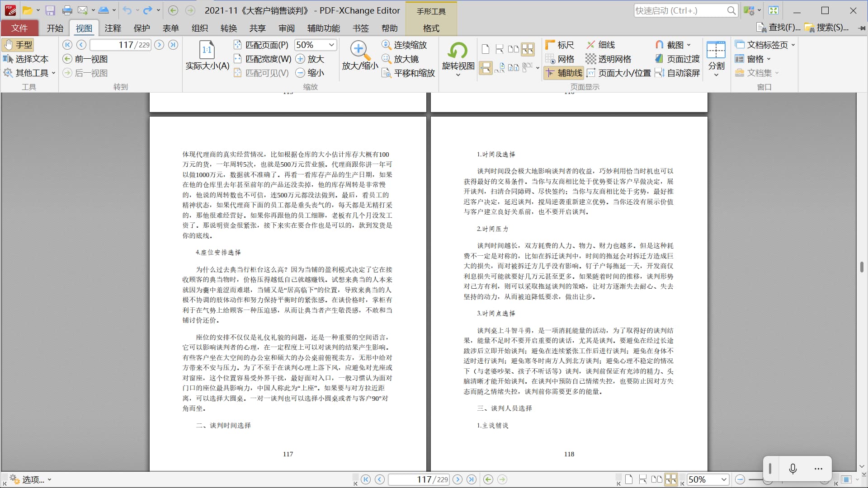
Task: Switch to the Comment (注释) ribbon tab
Action: pyautogui.click(x=113, y=28)
